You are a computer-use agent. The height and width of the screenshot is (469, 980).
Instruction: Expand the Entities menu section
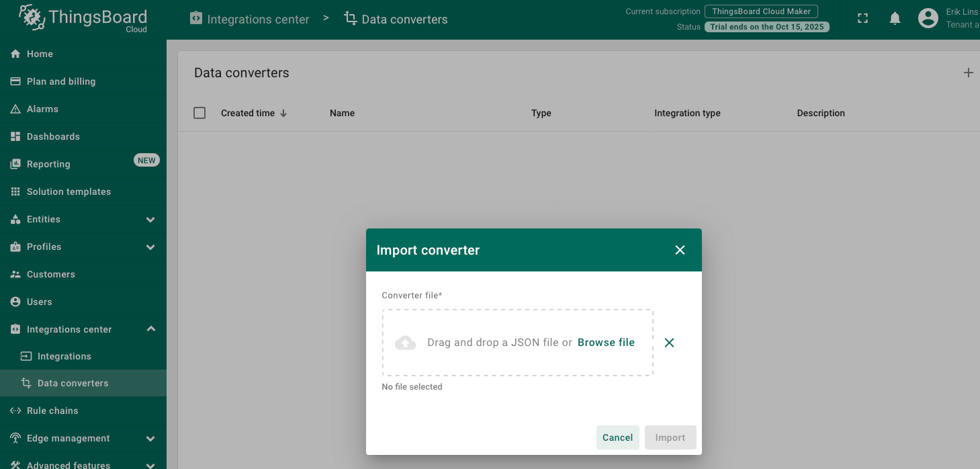click(150, 220)
